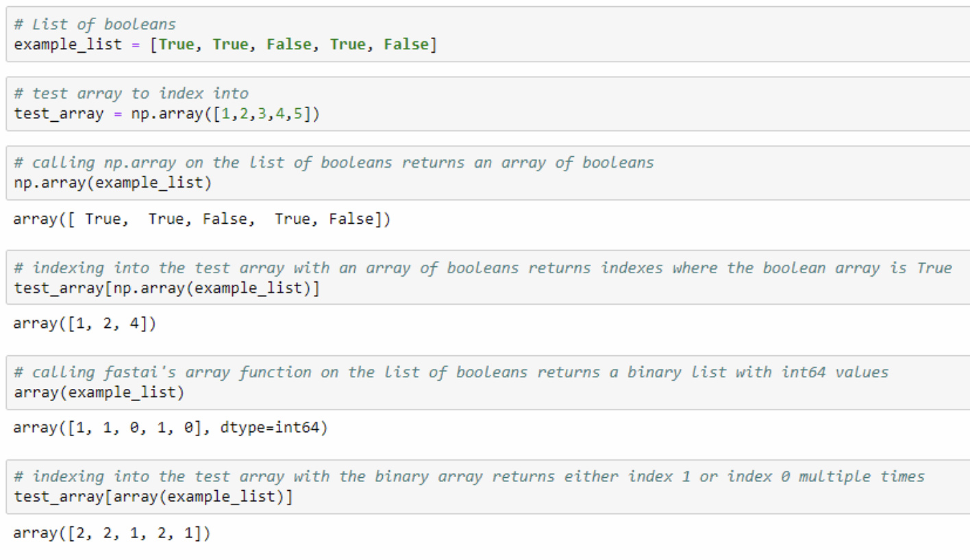Click the comment starting '# calling np.array on'
This screenshot has height=560, width=970.
click(x=334, y=163)
